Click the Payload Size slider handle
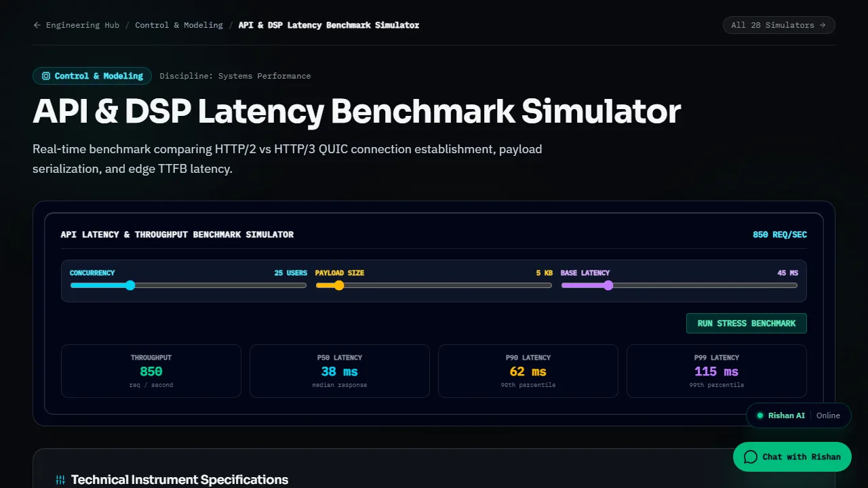Screen dimensions: 868x488 click(x=339, y=285)
